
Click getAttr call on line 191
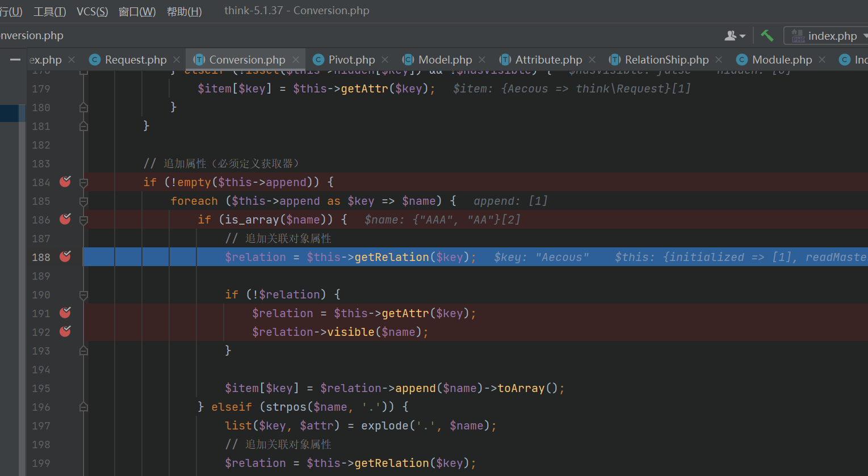(x=405, y=313)
